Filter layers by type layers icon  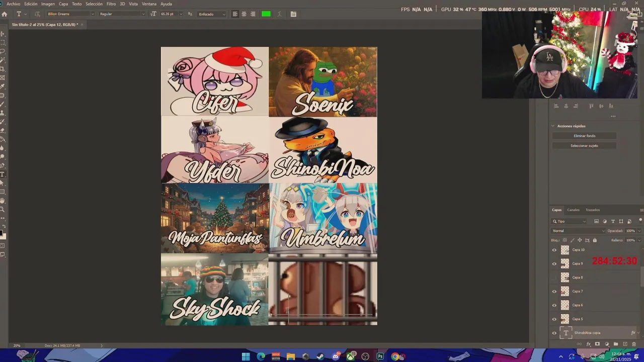[613, 221]
